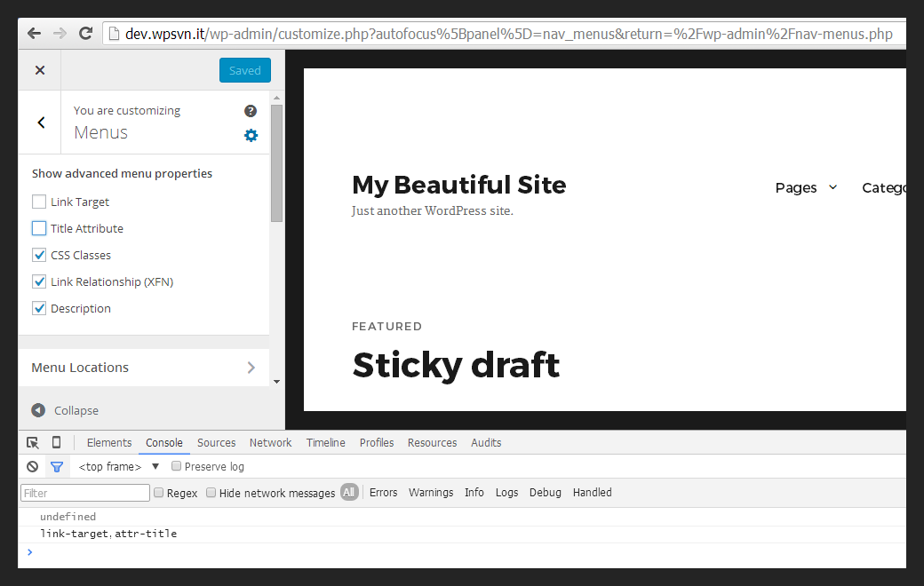Open the Timeline tab
The image size is (924, 586).
(x=326, y=443)
